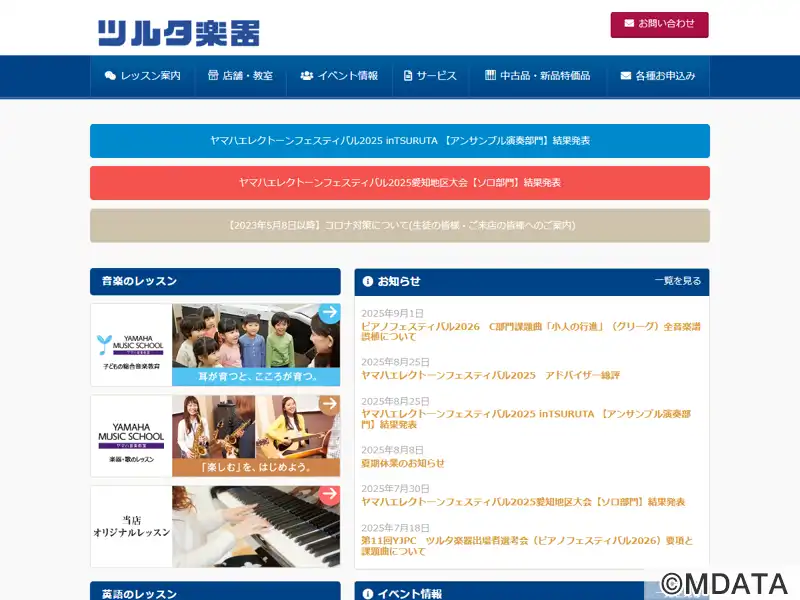
Task: Click the date 2025年8月8日
Action: (392, 450)
